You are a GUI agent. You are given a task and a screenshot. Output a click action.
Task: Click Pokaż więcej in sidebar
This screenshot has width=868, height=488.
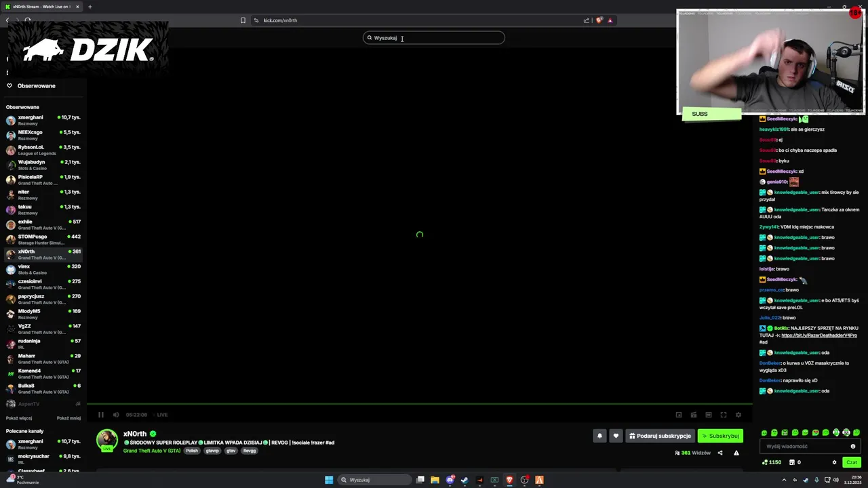[x=19, y=418]
